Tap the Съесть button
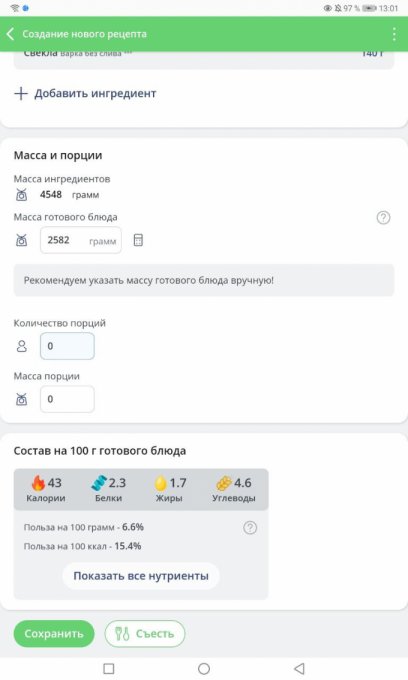 click(145, 634)
